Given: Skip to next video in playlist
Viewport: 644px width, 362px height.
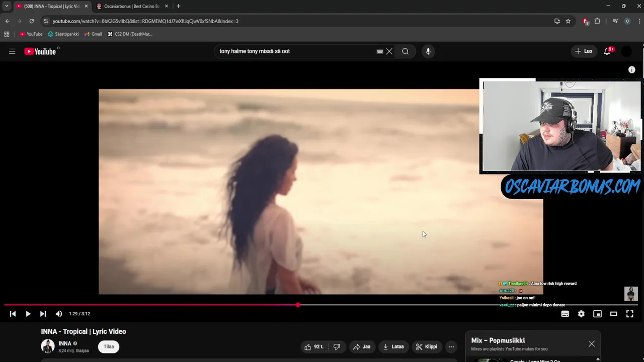Looking at the screenshot, I should pyautogui.click(x=43, y=314).
